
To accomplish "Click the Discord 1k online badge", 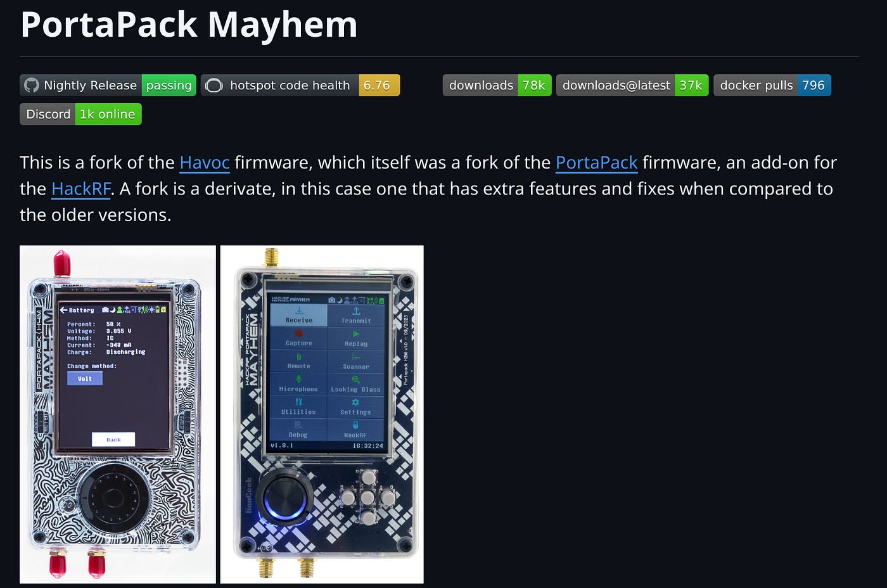I will 80,114.
